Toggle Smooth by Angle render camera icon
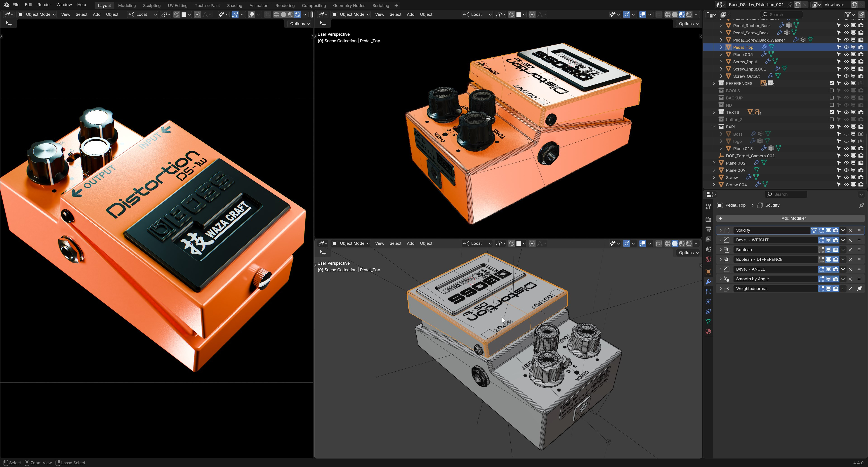868x467 pixels. coord(836,279)
